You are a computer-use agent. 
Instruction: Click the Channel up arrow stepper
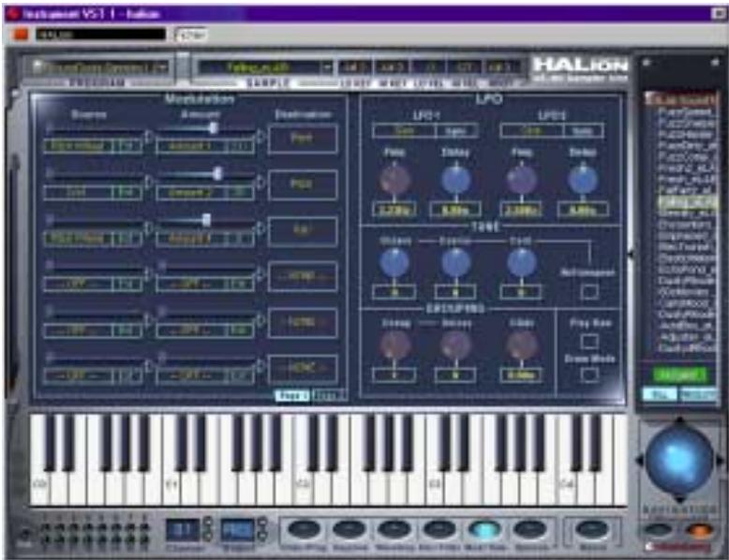[x=208, y=523]
